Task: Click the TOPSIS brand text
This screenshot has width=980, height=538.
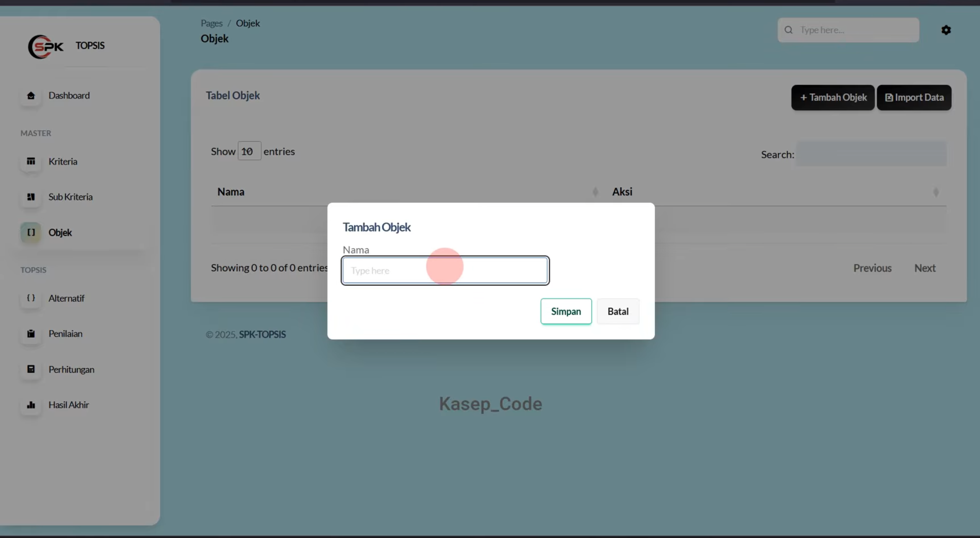Action: 90,46
